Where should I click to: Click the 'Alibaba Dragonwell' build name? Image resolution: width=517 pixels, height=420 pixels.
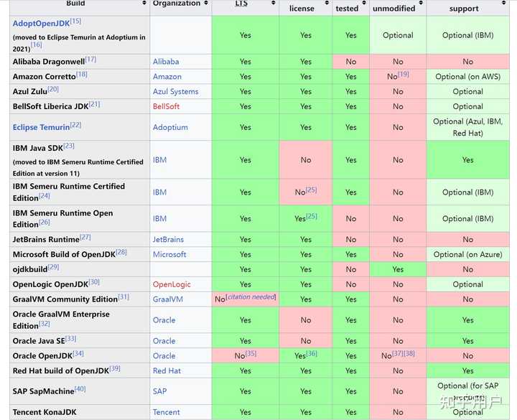click(x=49, y=62)
